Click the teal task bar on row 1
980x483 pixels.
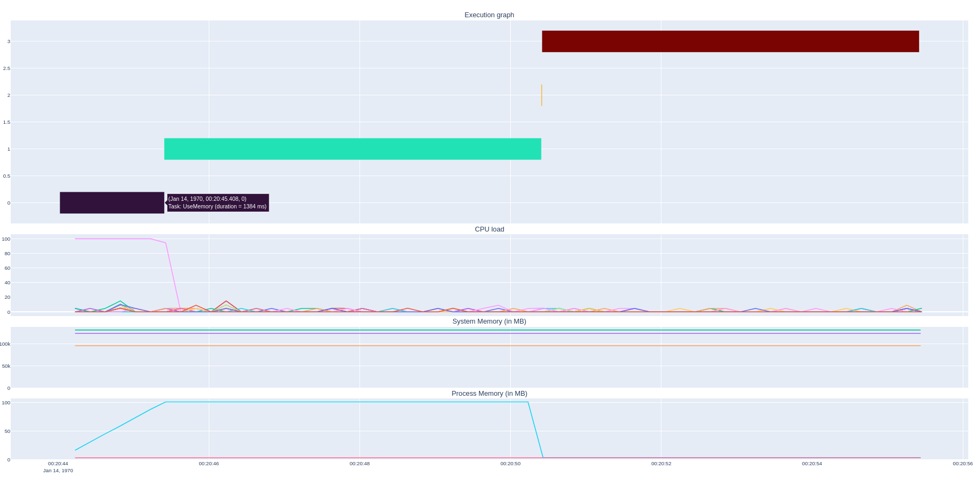352,149
